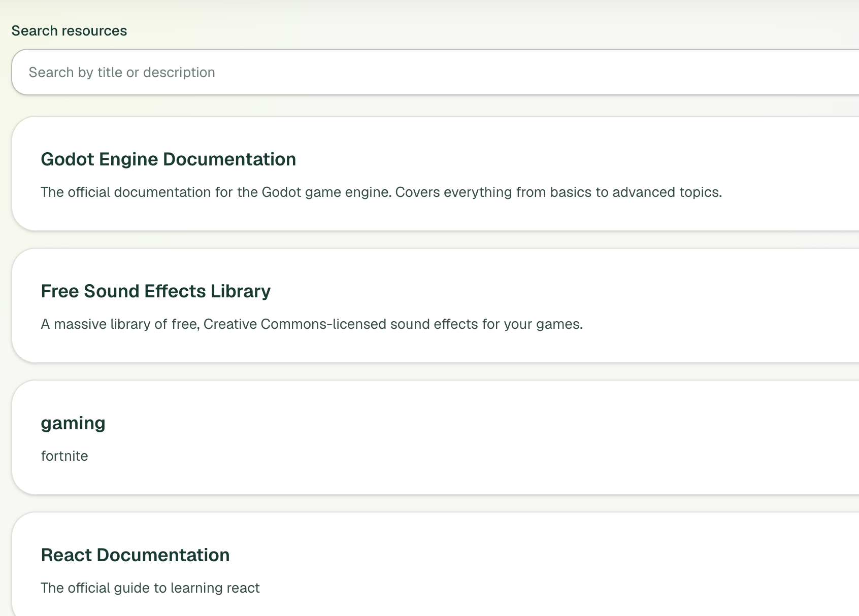Screen dimensions: 859x616
Task: Click the search by title or description field
Action: pyautogui.click(x=436, y=72)
